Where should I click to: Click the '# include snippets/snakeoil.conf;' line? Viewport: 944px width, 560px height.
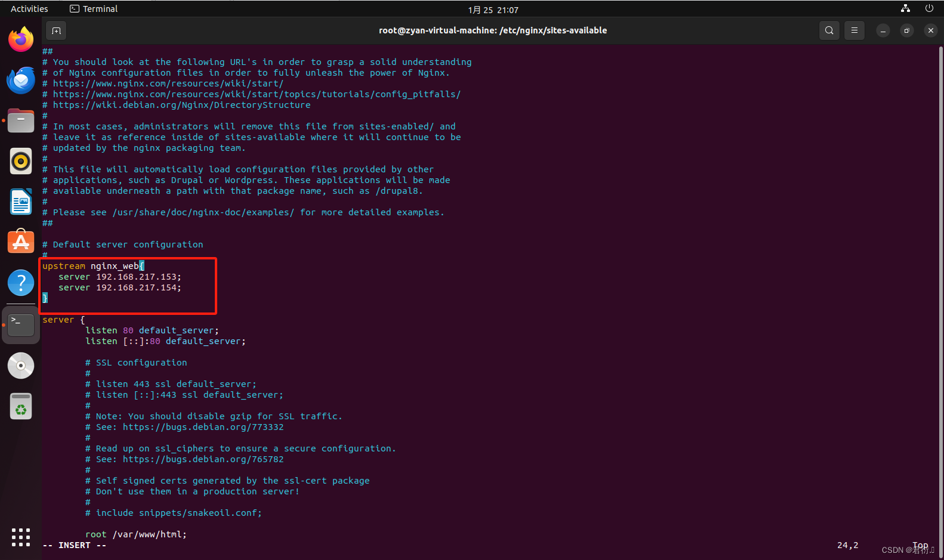pyautogui.click(x=174, y=513)
